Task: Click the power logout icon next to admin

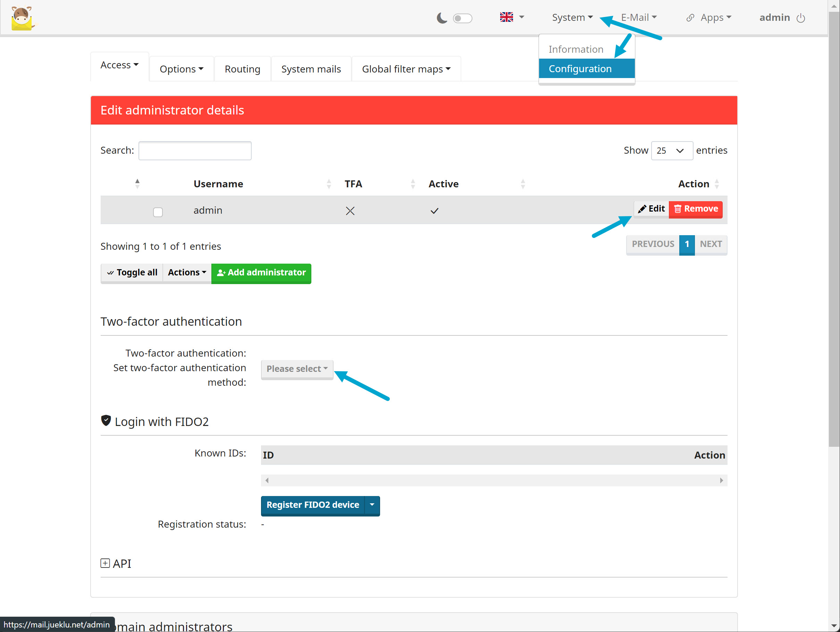Action: pyautogui.click(x=800, y=18)
